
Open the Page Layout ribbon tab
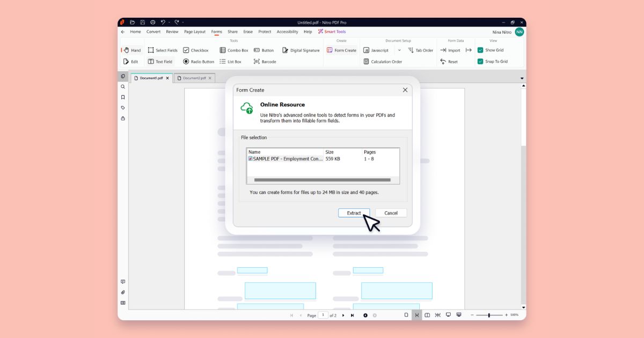195,32
